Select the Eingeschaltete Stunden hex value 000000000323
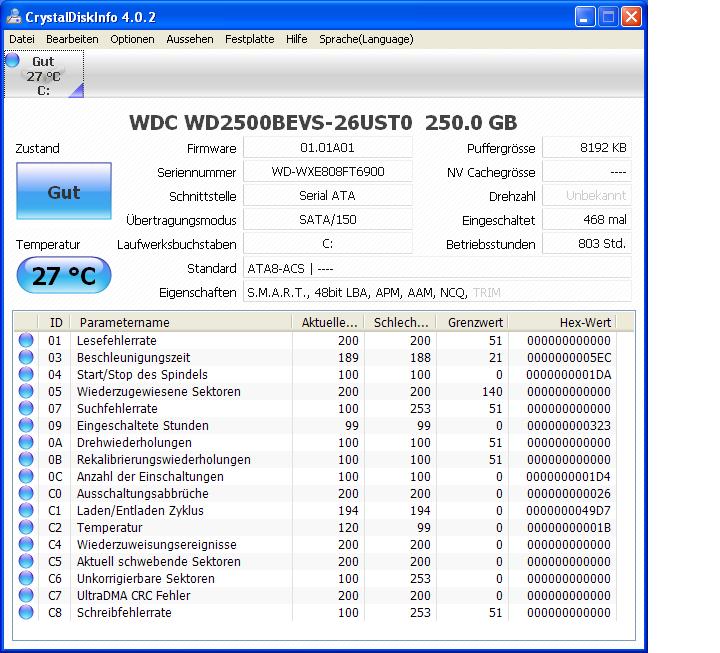720x653 pixels. tap(569, 426)
